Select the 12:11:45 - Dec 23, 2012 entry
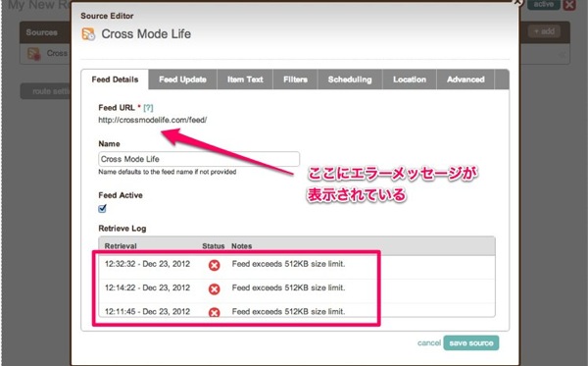Screen dimensions: 588x366 coord(147,312)
